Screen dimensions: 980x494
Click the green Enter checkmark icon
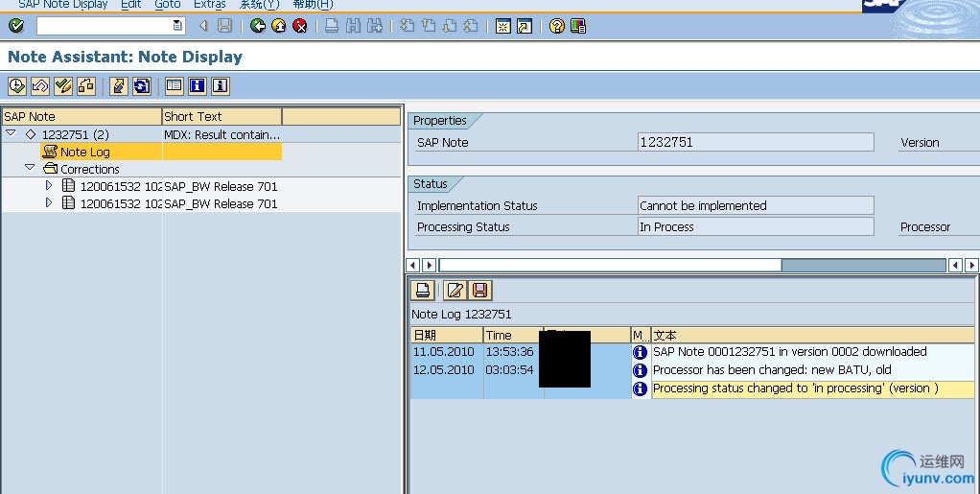(16, 26)
